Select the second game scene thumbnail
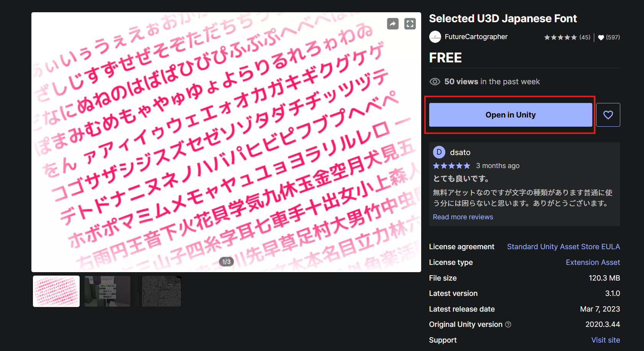 [108, 291]
